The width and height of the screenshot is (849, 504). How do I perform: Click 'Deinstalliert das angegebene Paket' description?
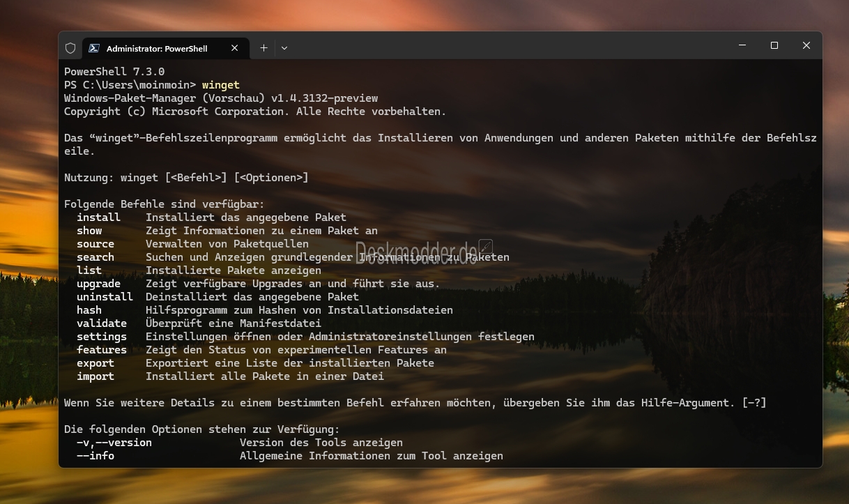[x=252, y=297]
